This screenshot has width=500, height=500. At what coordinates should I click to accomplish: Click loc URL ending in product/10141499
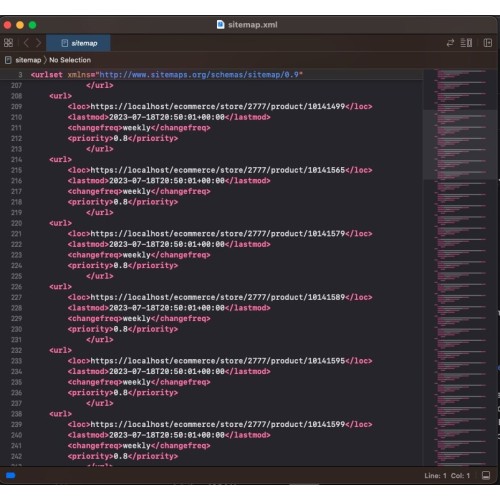(218, 107)
